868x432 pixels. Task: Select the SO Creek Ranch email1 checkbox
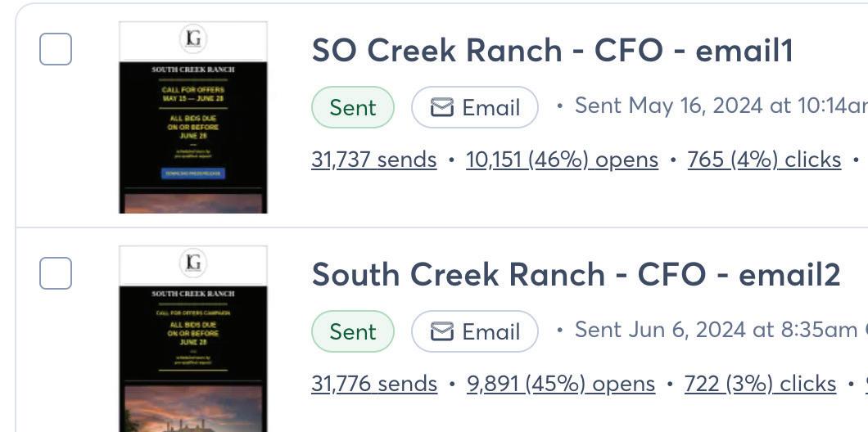click(56, 49)
